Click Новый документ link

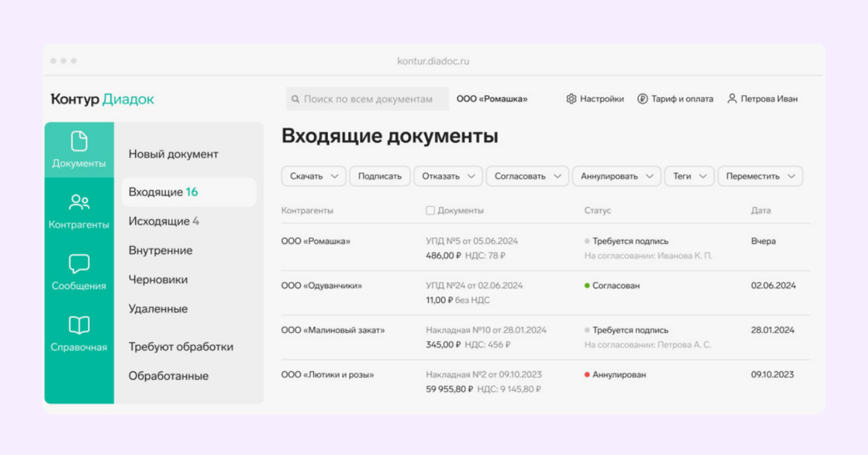pyautogui.click(x=173, y=154)
